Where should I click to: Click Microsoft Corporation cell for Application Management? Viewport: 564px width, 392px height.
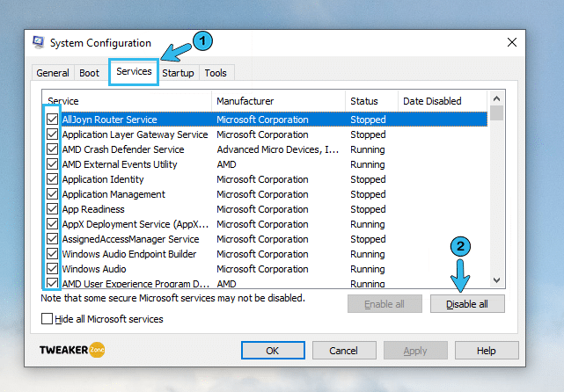click(x=262, y=194)
